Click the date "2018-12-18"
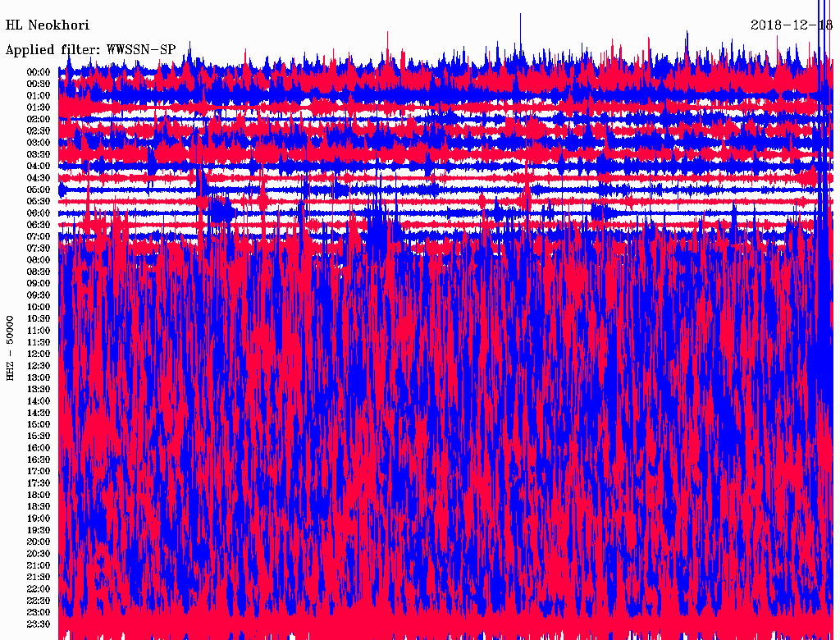Viewport: 840px width, 640px height. [x=792, y=25]
